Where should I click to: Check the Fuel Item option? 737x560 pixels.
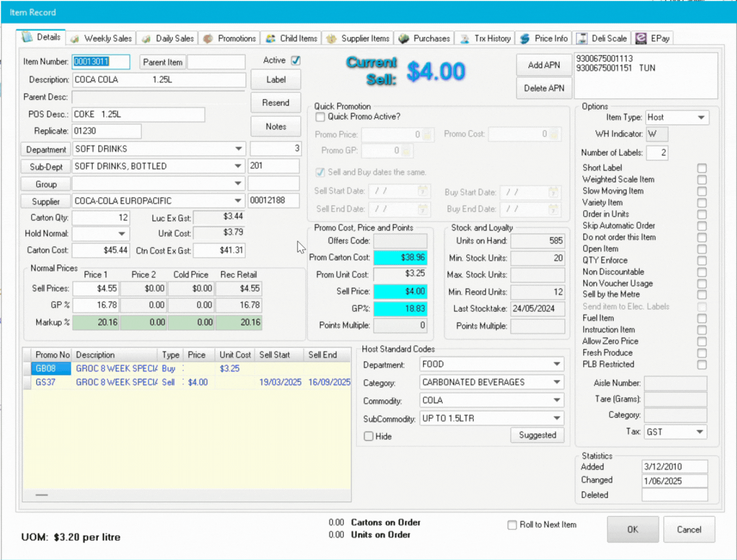click(x=702, y=318)
